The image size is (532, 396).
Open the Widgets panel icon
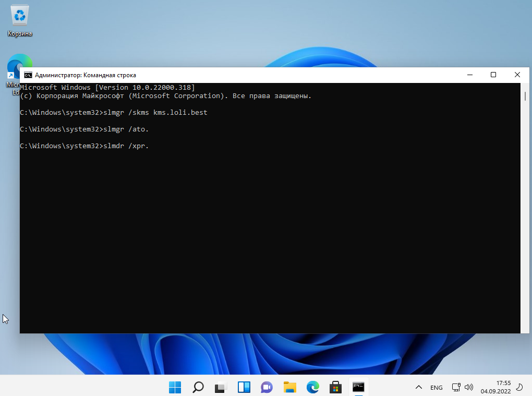click(x=244, y=387)
